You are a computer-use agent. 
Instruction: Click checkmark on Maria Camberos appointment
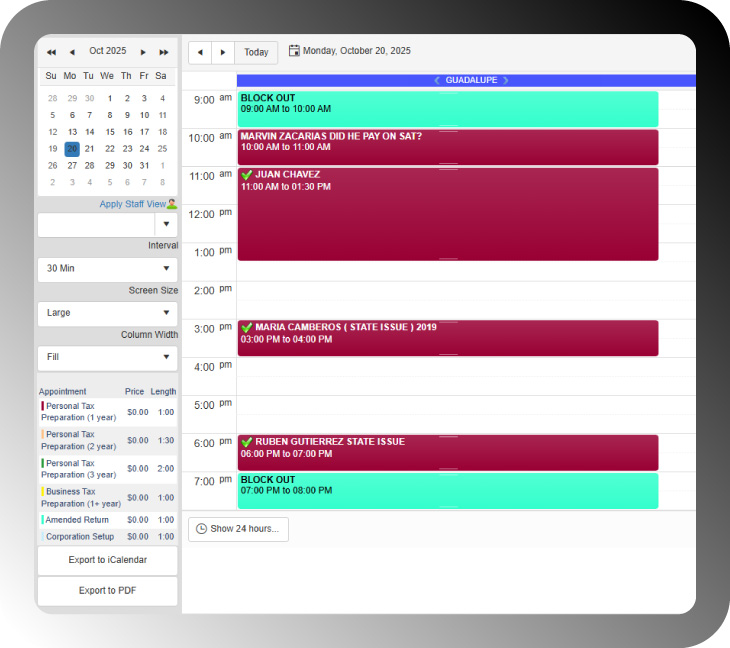click(x=246, y=327)
